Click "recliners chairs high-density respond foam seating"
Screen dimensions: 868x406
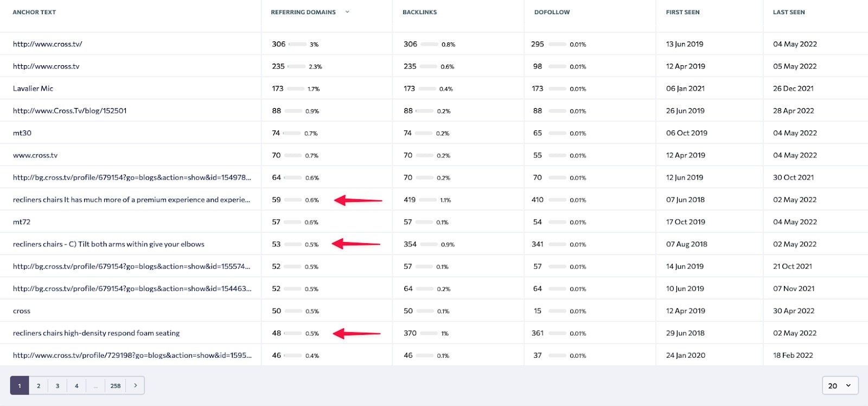pyautogui.click(x=96, y=333)
